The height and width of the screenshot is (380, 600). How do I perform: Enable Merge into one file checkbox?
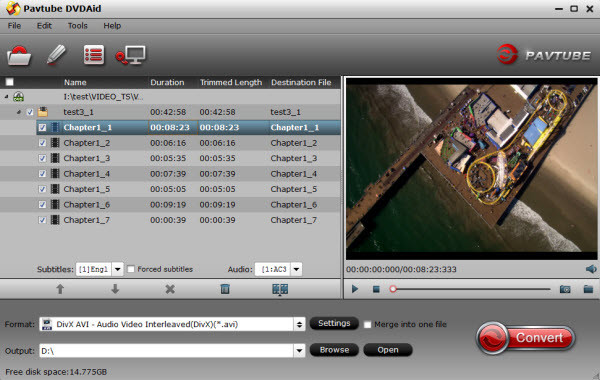click(x=367, y=325)
